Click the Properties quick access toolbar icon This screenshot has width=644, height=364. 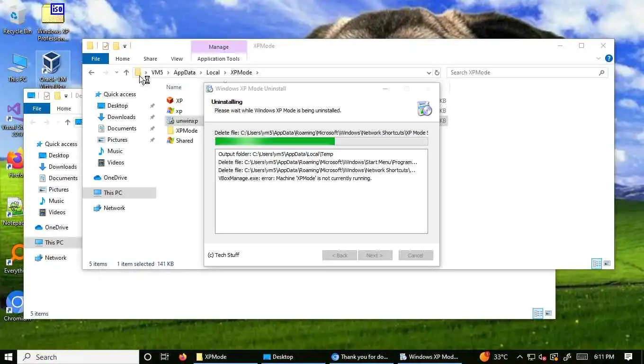(x=106, y=46)
